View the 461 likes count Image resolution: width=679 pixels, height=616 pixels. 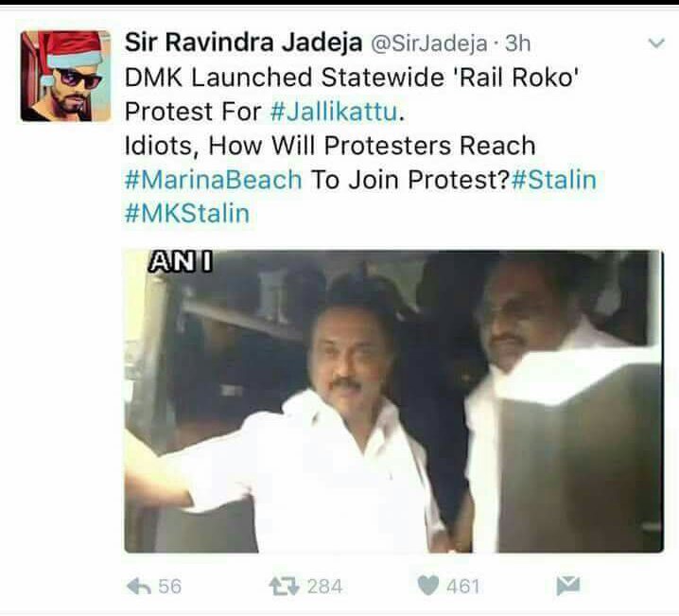tap(463, 587)
